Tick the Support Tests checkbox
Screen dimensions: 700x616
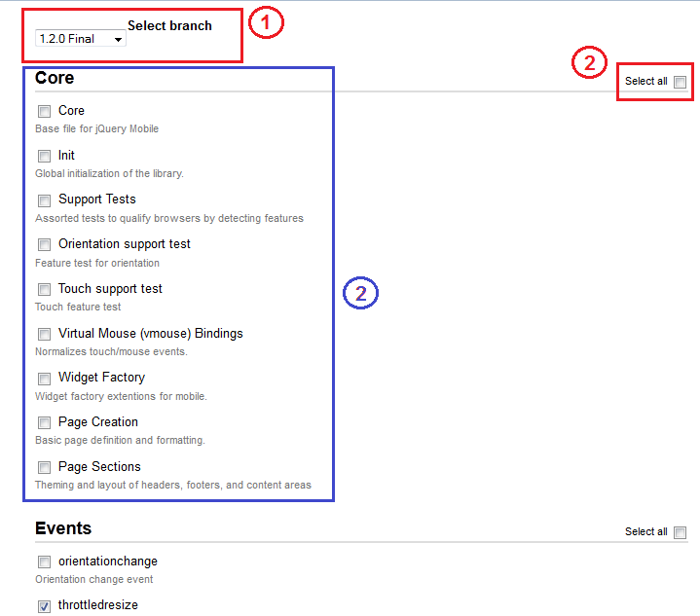44,200
